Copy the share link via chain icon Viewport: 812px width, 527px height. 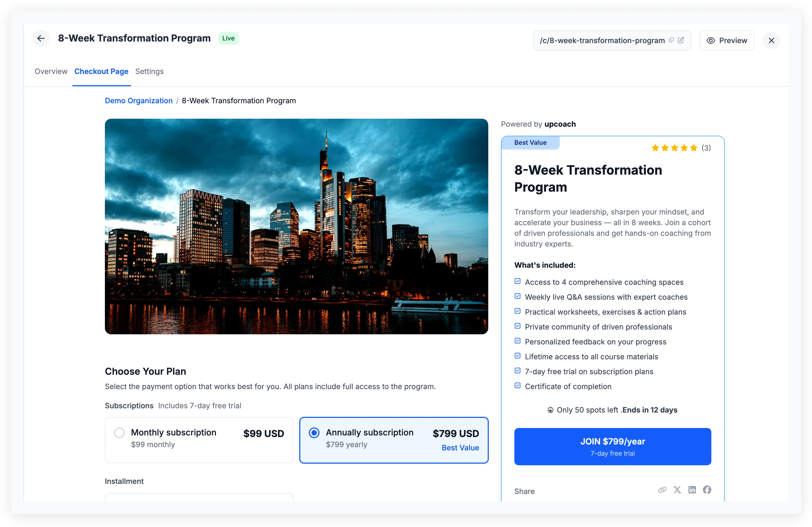coord(662,490)
